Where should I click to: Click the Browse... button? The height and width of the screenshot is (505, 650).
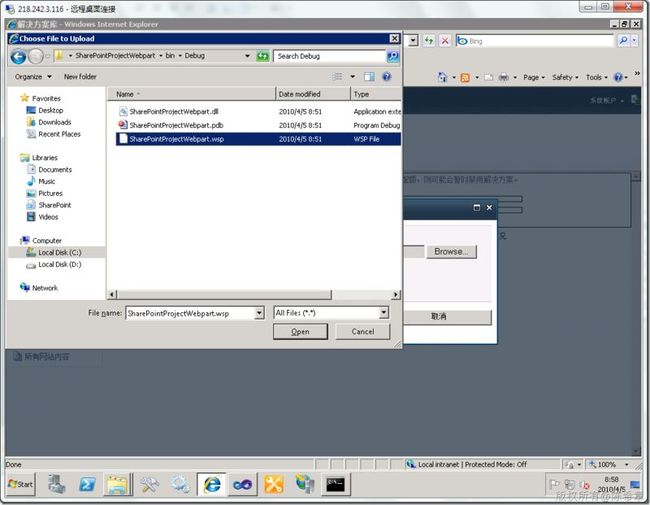click(451, 252)
